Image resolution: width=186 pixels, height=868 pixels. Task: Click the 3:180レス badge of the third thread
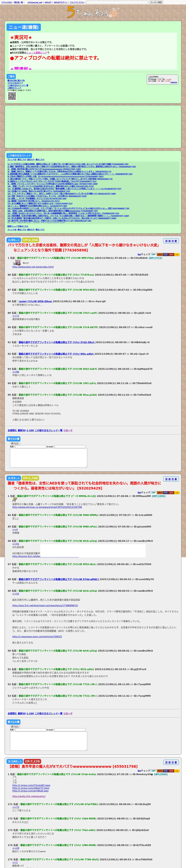pos(15,761)
